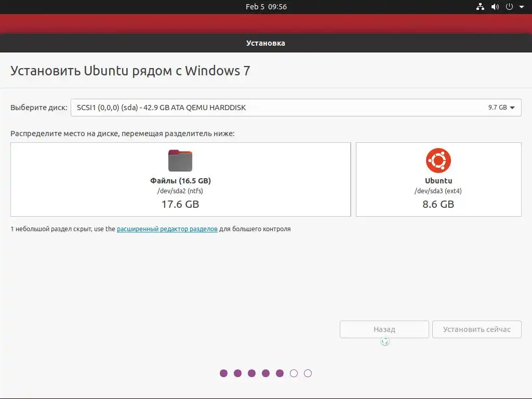Open the clock showing Feb 5 09:56
This screenshot has width=532, height=399.
267,7
